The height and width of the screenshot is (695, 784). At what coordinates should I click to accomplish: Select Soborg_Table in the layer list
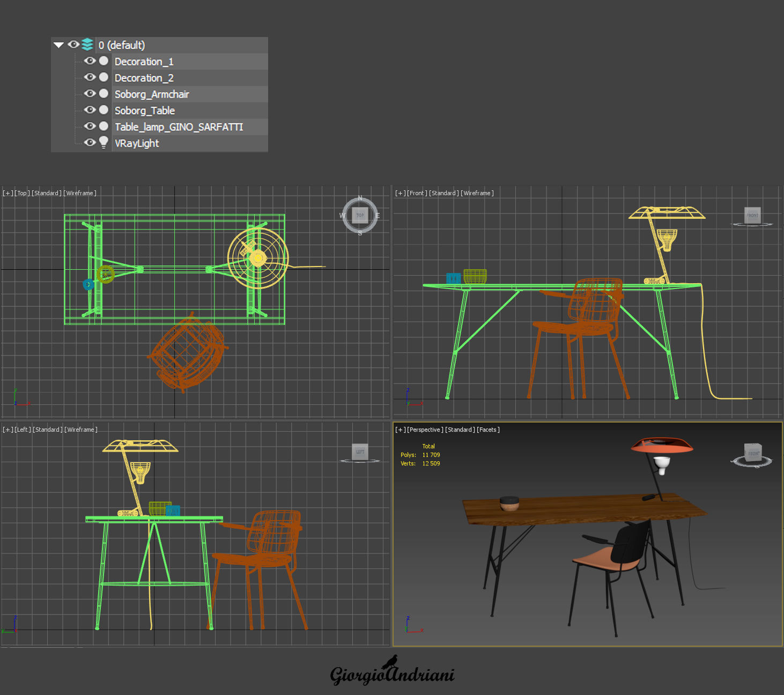click(145, 110)
